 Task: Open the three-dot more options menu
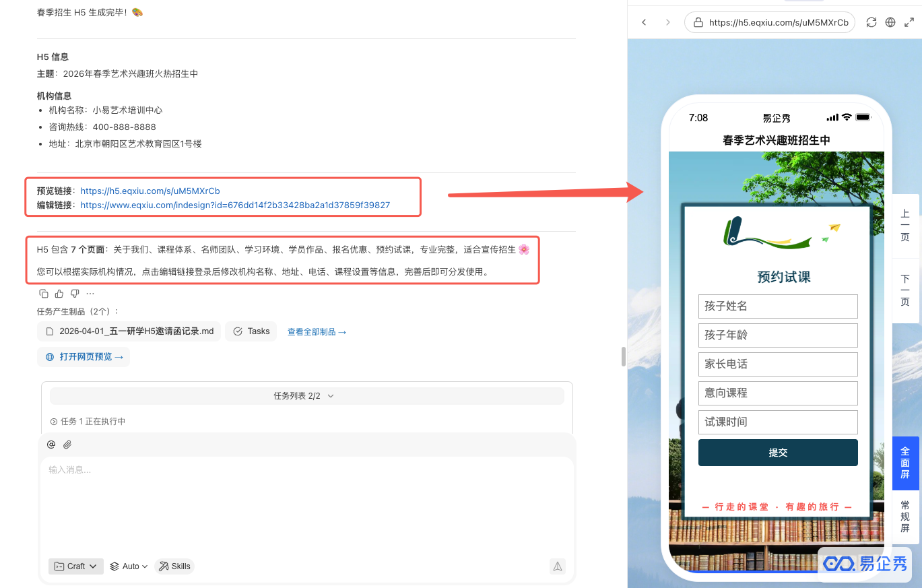(90, 294)
